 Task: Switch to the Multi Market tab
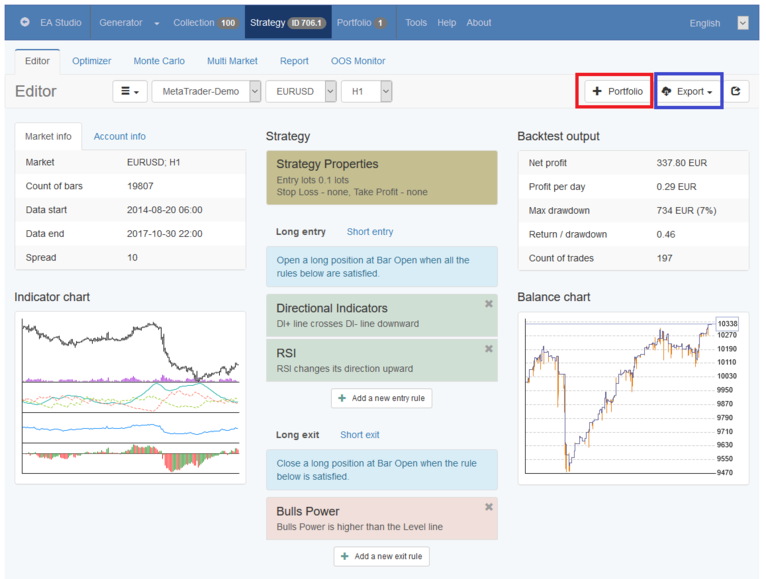point(232,61)
